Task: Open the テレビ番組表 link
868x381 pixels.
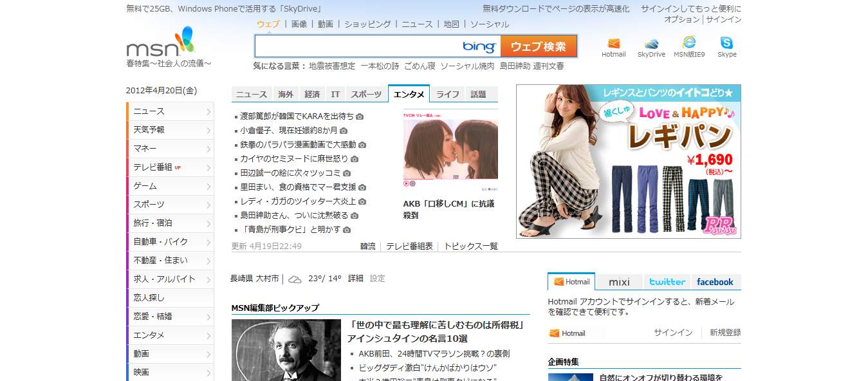Action: [x=410, y=246]
